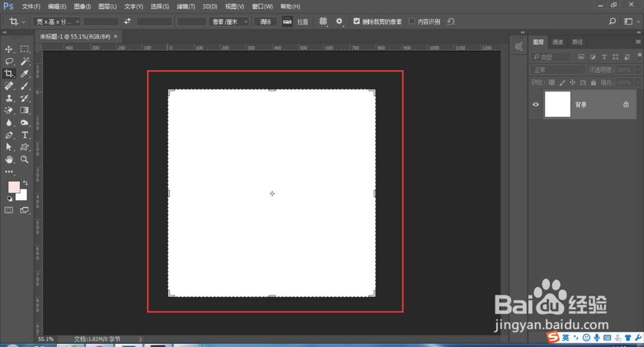Image resolution: width=644 pixels, height=347 pixels.
Task: Open the collapsed panel dock icon
Action: point(518,47)
